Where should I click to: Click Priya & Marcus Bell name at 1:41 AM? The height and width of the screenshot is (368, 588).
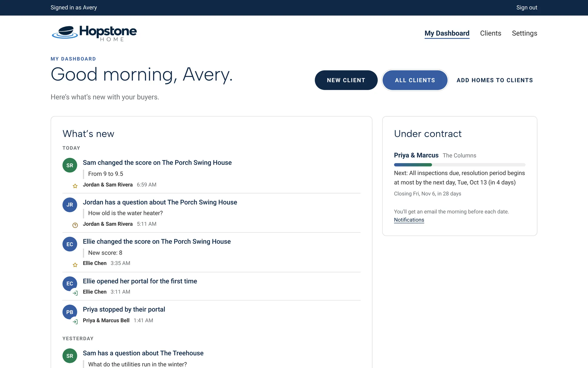(x=106, y=320)
